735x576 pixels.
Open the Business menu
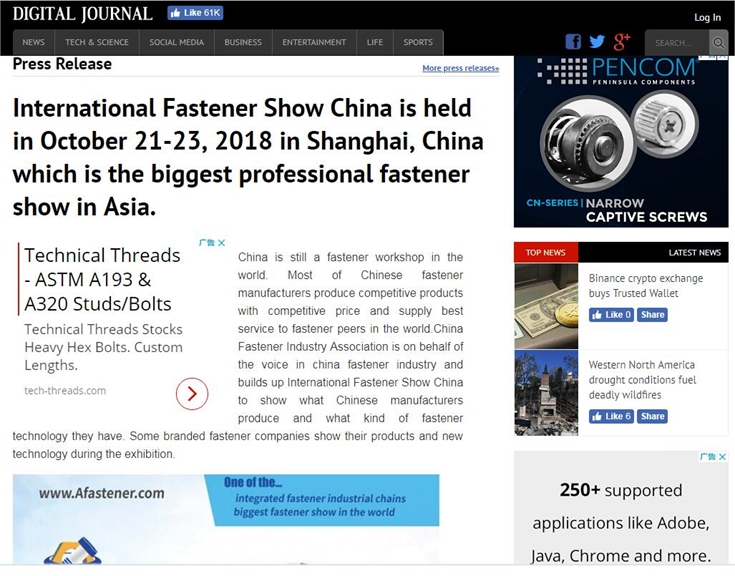[x=243, y=42]
